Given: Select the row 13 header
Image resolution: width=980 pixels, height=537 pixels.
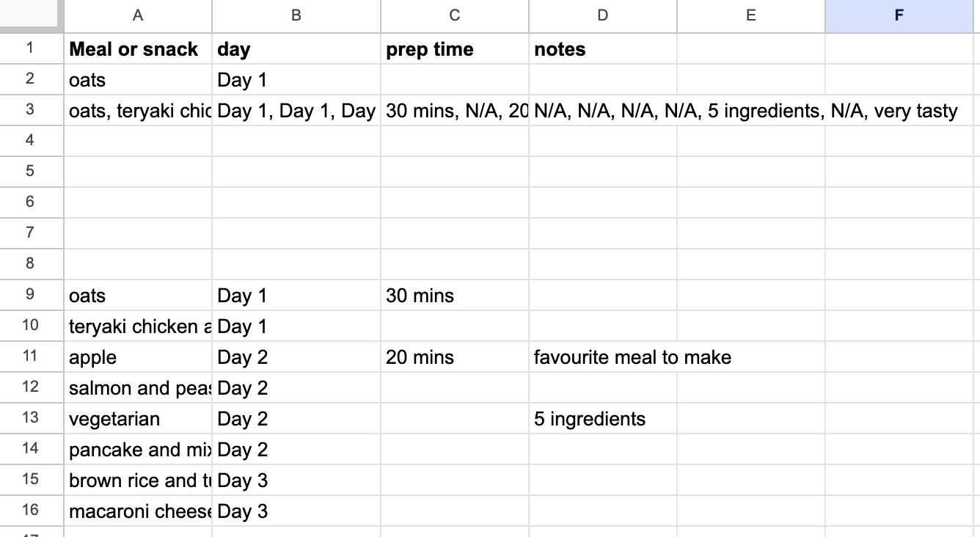Looking at the screenshot, I should (x=30, y=418).
